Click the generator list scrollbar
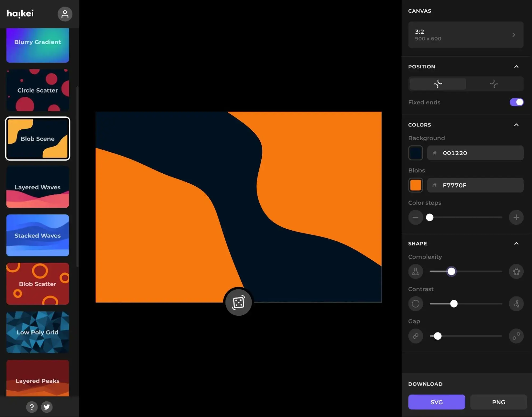The width and height of the screenshot is (532, 417). [77, 176]
